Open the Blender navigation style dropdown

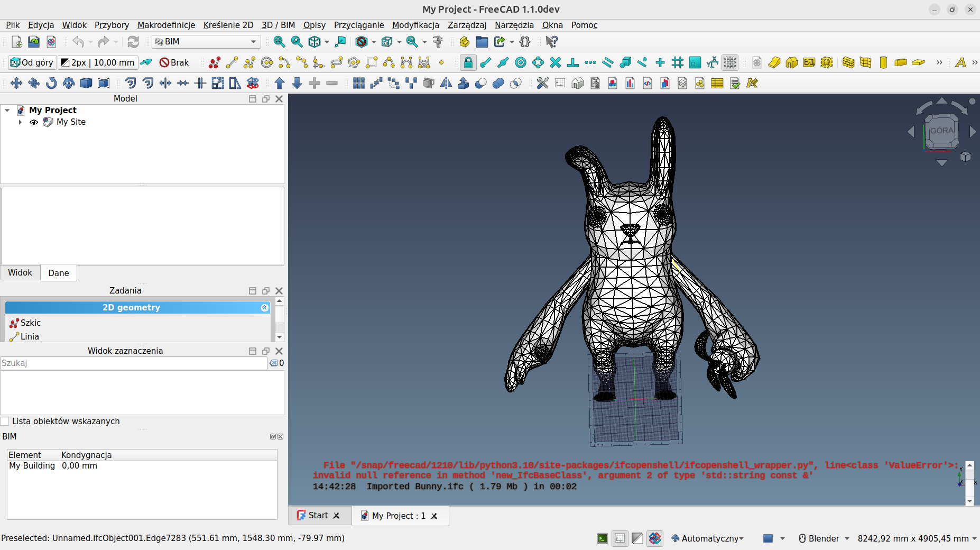(824, 538)
